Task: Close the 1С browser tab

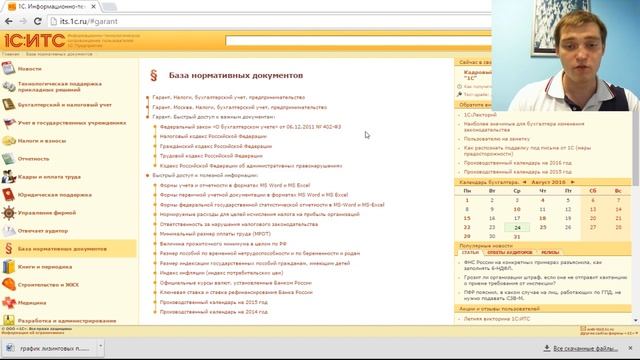Action: (93, 7)
